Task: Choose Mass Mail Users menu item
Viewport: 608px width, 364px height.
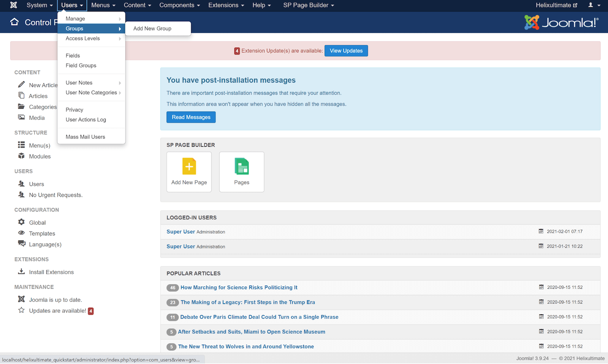Action: (x=85, y=137)
